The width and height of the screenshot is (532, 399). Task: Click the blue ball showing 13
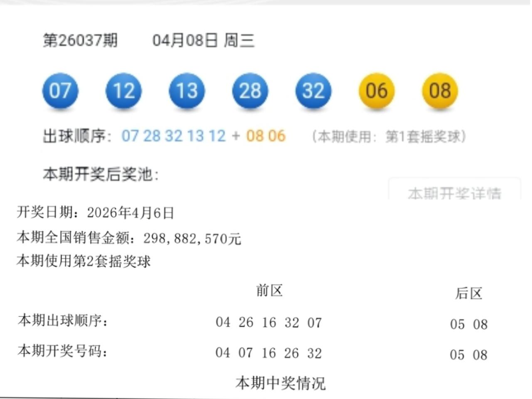coord(187,91)
